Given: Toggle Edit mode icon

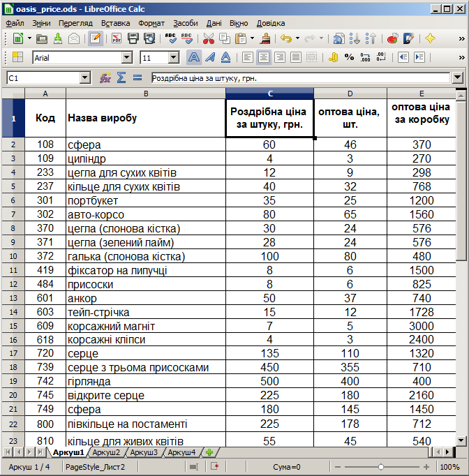Looking at the screenshot, I should point(96,38).
